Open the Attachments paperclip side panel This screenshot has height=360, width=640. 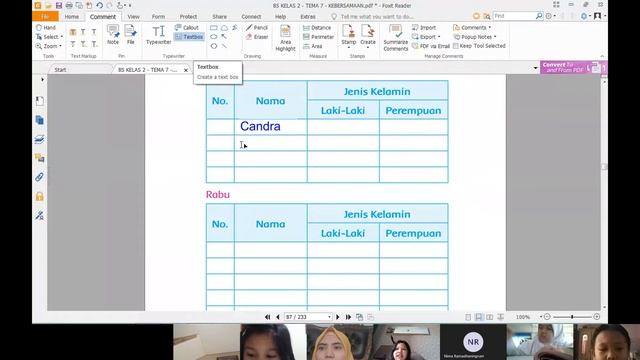tap(40, 177)
